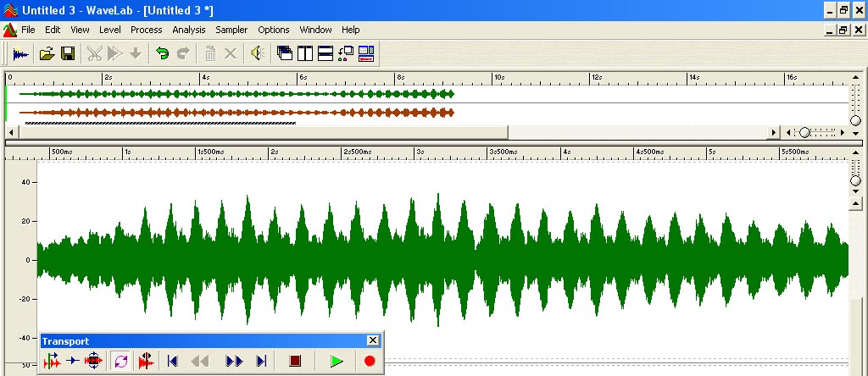Tile windows horizontally using the toolbar icon

pyautogui.click(x=324, y=53)
